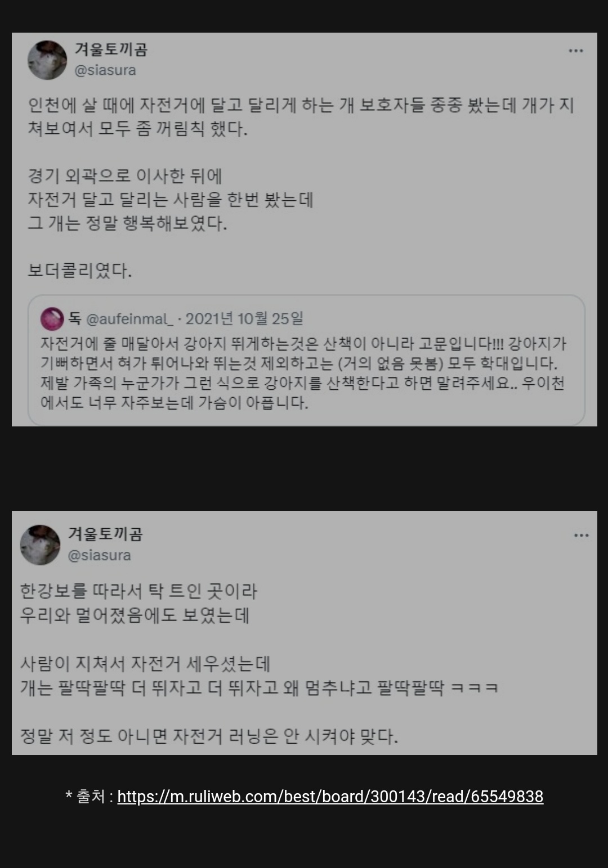This screenshot has height=868, width=608.
Task: Click 겨울토끼곰's profile avatar on the first tweet
Action: point(48,60)
